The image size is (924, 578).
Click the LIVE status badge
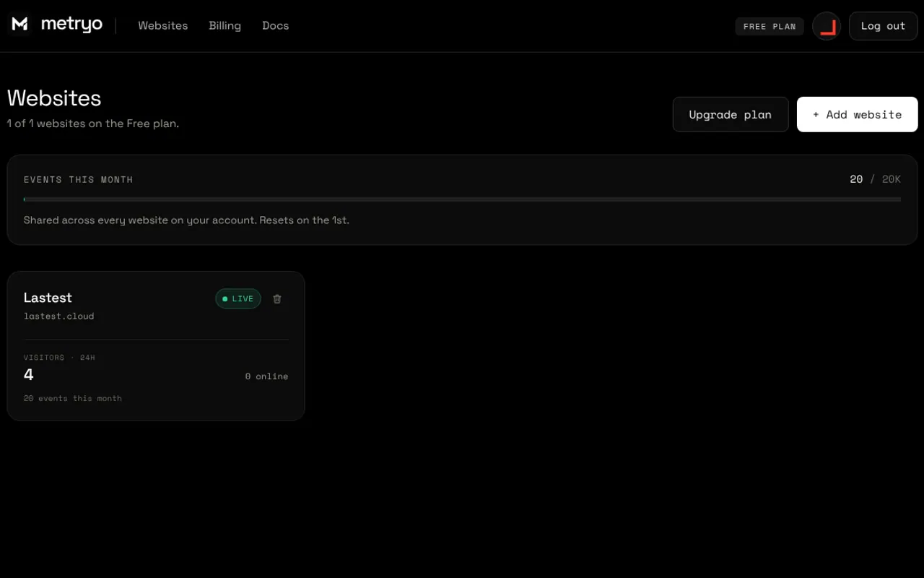238,298
